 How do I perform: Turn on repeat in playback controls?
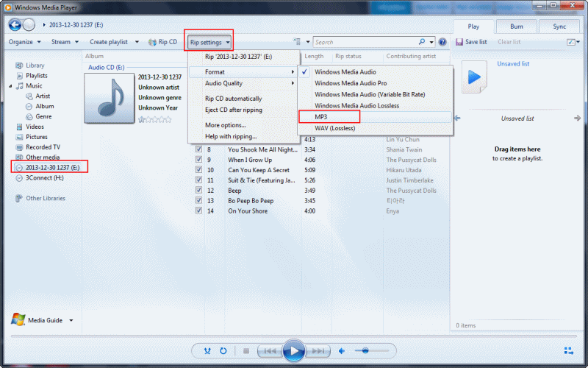223,351
